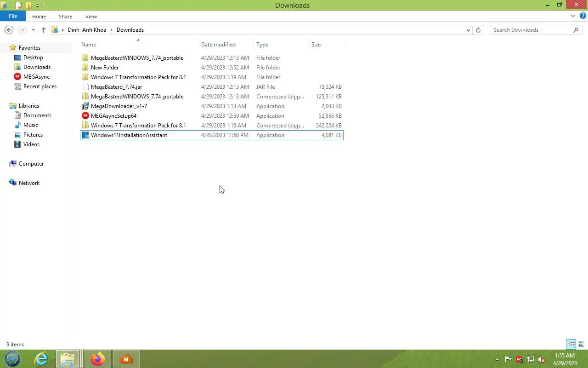Open Customize Quick Access Toolbar dropdown

pos(38,6)
